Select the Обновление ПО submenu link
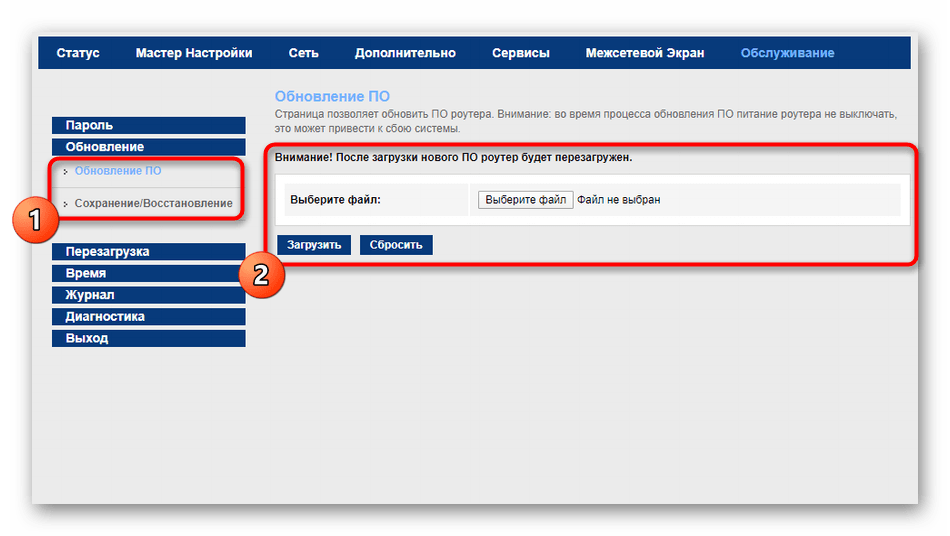 point(118,171)
